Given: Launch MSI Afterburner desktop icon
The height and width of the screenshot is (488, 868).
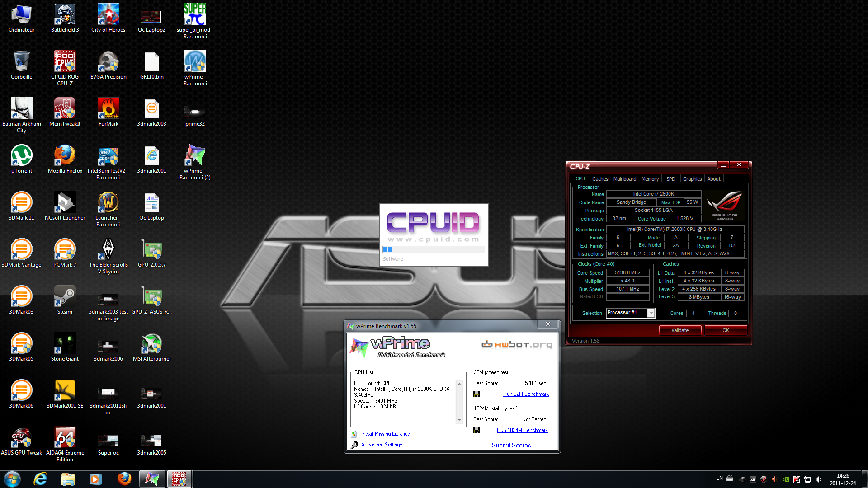Looking at the screenshot, I should pos(151,347).
